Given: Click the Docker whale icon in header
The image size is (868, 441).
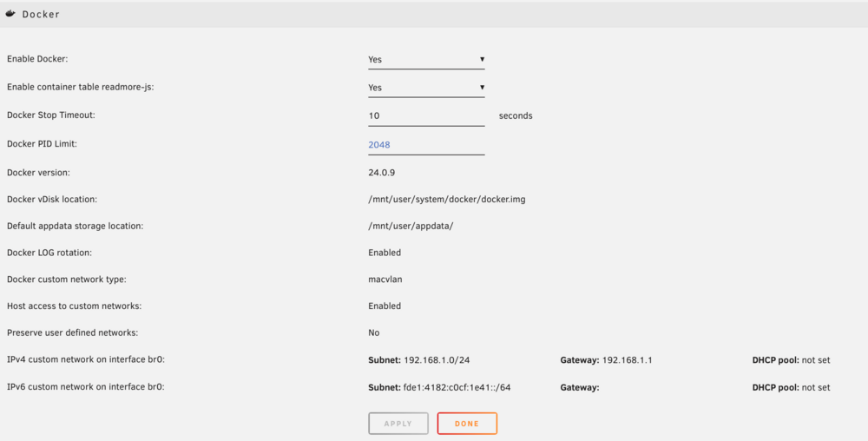Looking at the screenshot, I should point(10,14).
